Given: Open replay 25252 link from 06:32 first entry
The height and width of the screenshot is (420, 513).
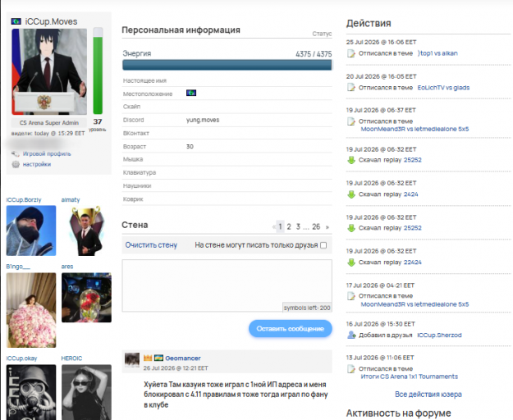Looking at the screenshot, I should pyautogui.click(x=413, y=160).
